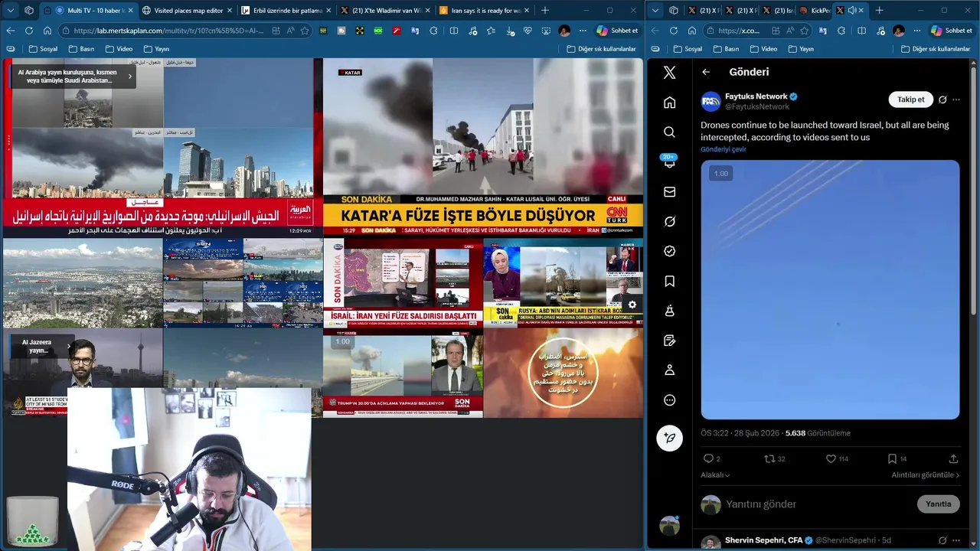Screen dimensions: 980x551
Task: Open the Shervin Sepehri, CFA commenter name
Action: tap(763, 540)
